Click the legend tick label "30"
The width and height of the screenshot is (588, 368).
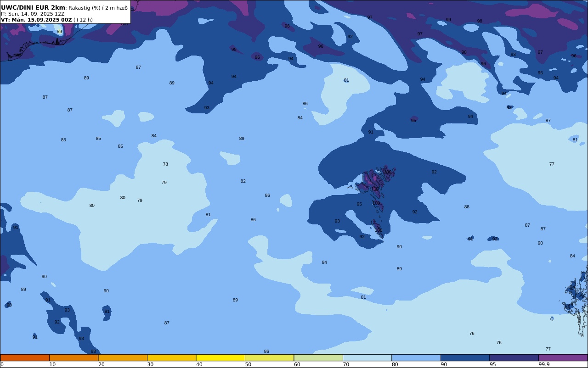tap(150, 364)
